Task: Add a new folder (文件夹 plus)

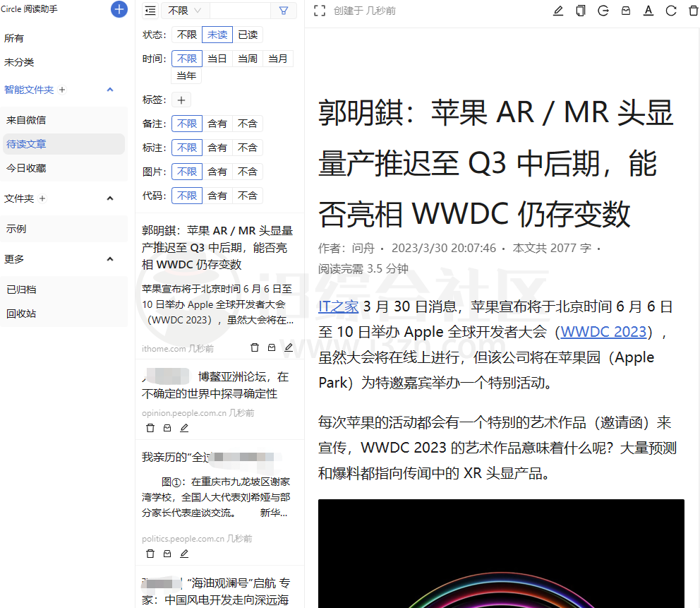Action: (x=42, y=198)
